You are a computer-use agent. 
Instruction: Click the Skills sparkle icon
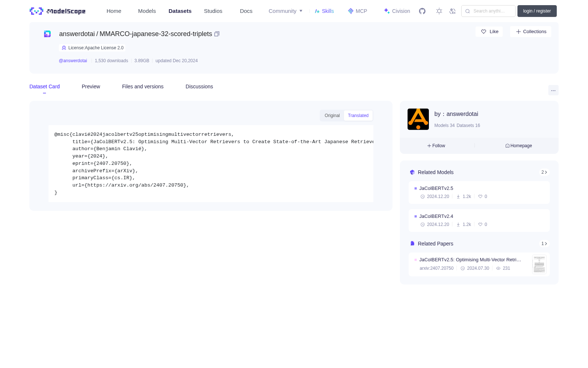(x=317, y=11)
